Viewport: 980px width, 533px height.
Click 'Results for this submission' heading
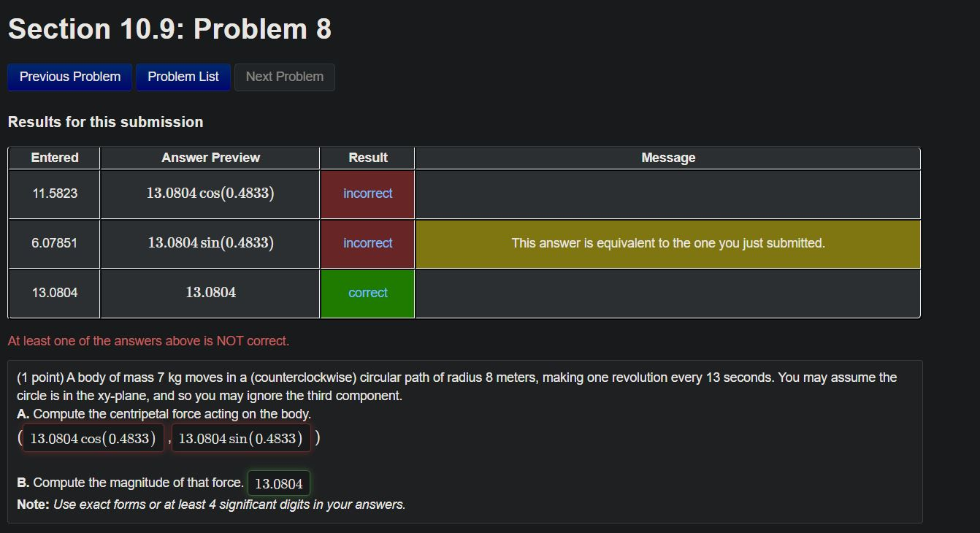[x=106, y=122]
